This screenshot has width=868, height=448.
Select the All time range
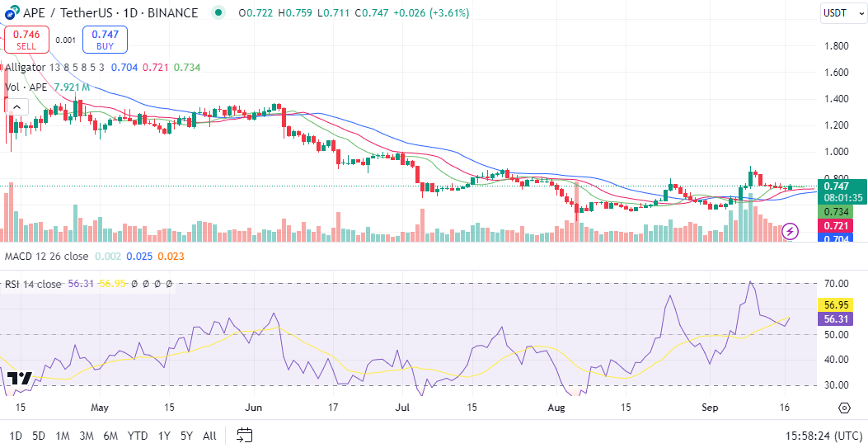pos(209,436)
